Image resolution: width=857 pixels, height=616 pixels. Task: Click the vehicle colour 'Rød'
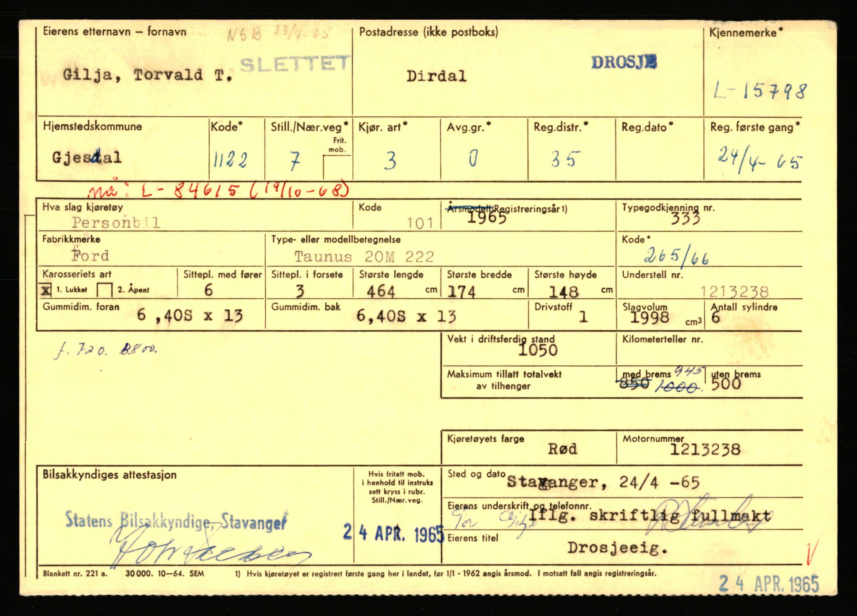point(563,449)
